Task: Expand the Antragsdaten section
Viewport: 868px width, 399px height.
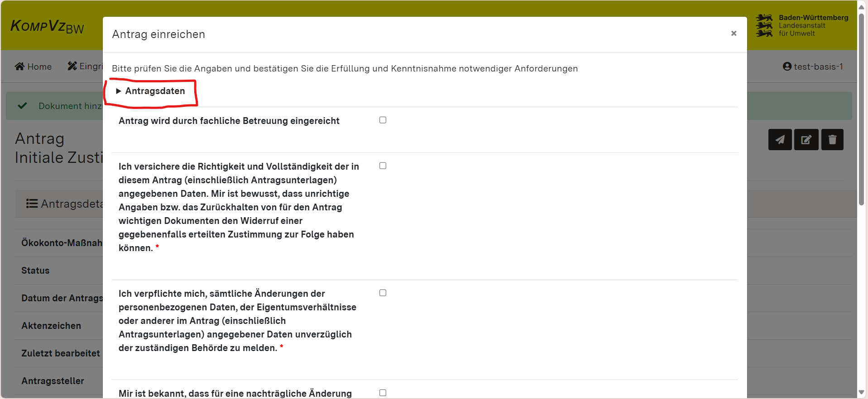Action: (x=150, y=91)
